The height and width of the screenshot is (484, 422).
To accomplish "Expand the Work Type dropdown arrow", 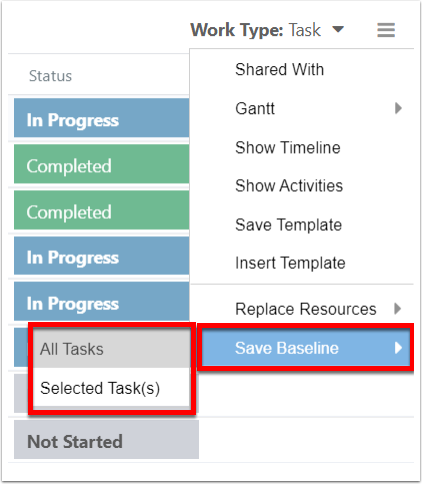I will click(x=338, y=29).
